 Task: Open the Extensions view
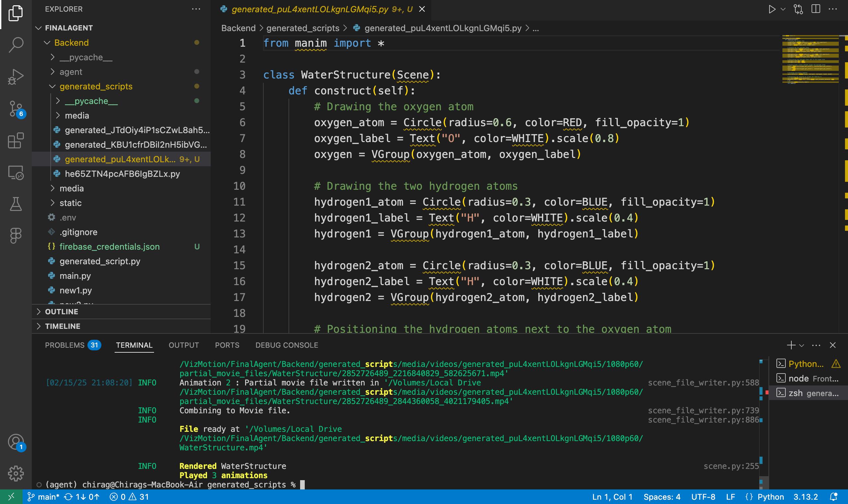coord(16,141)
